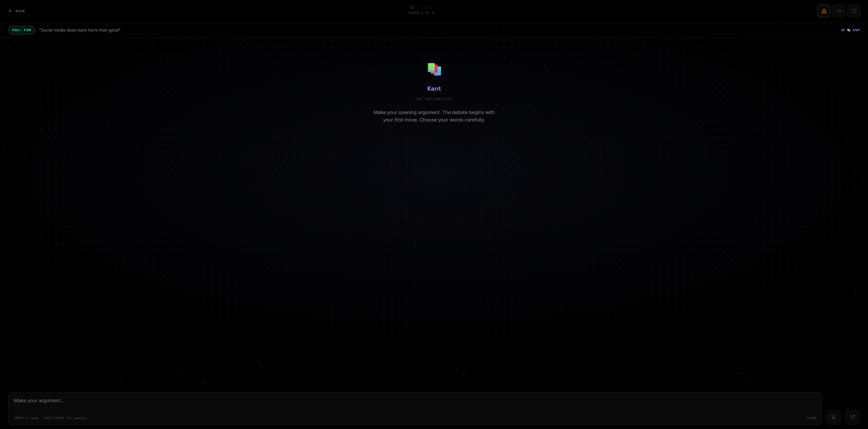Image resolution: width=868 pixels, height=429 pixels.
Task: Unmute sound with the speaker icon
Action: click(838, 11)
